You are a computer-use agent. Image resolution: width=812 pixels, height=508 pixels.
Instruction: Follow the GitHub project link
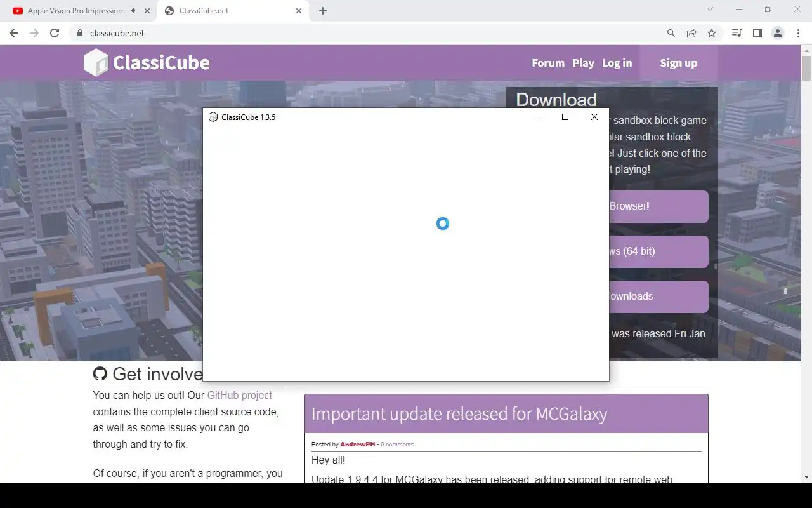239,395
